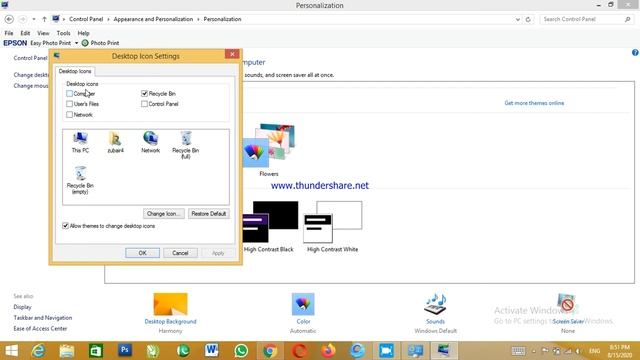This screenshot has height=360, width=640.
Task: Open Zoom from the taskbar
Action: (386, 351)
